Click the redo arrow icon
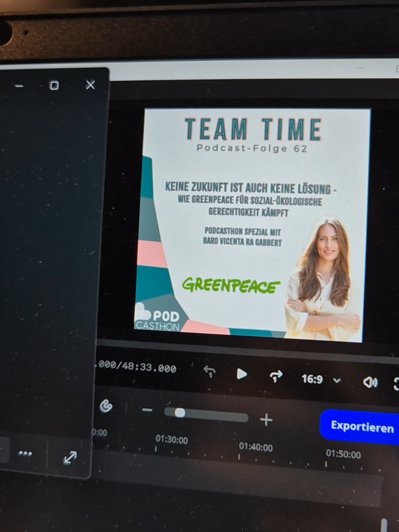 click(x=275, y=376)
